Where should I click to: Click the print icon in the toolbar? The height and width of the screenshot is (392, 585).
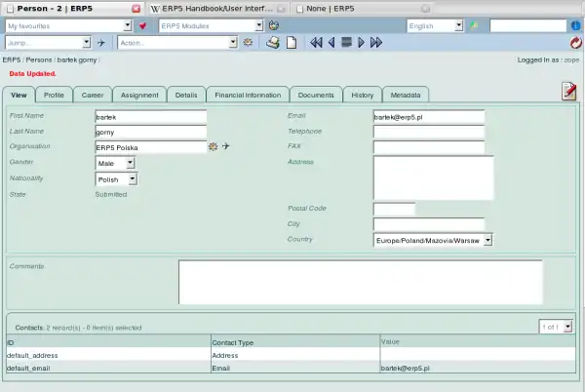click(274, 43)
